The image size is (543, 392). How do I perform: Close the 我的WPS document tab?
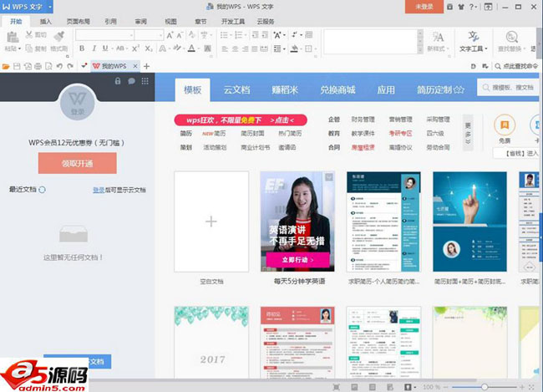click(135, 66)
